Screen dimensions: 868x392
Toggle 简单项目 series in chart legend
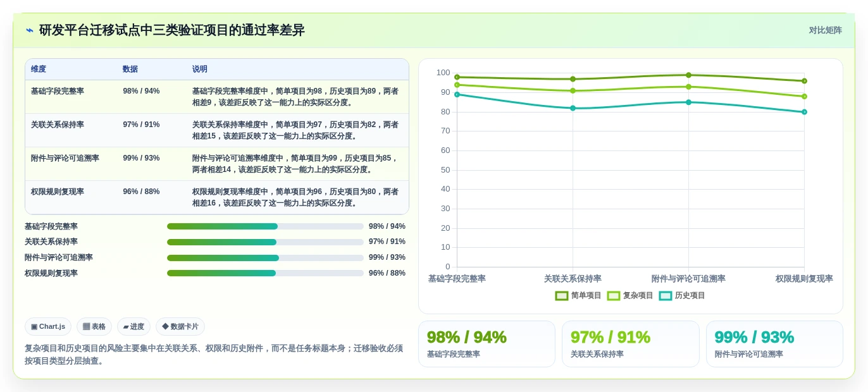578,295
